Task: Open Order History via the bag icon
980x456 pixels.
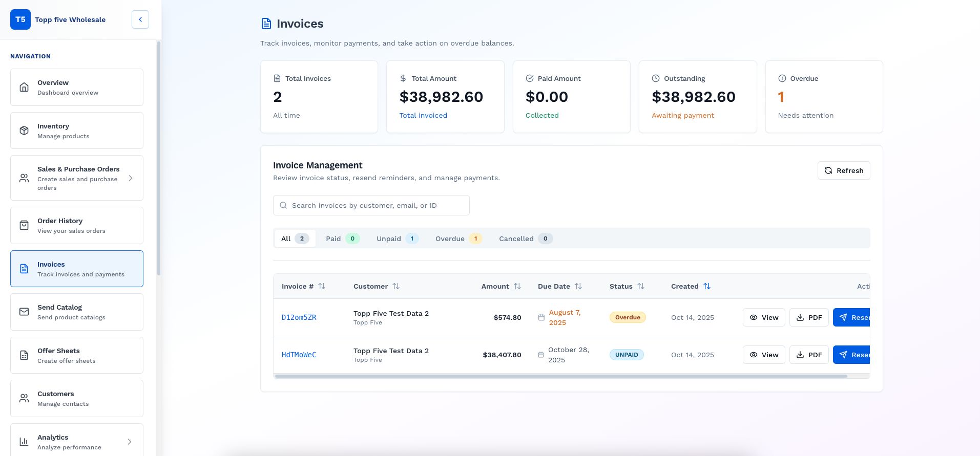Action: (x=24, y=225)
